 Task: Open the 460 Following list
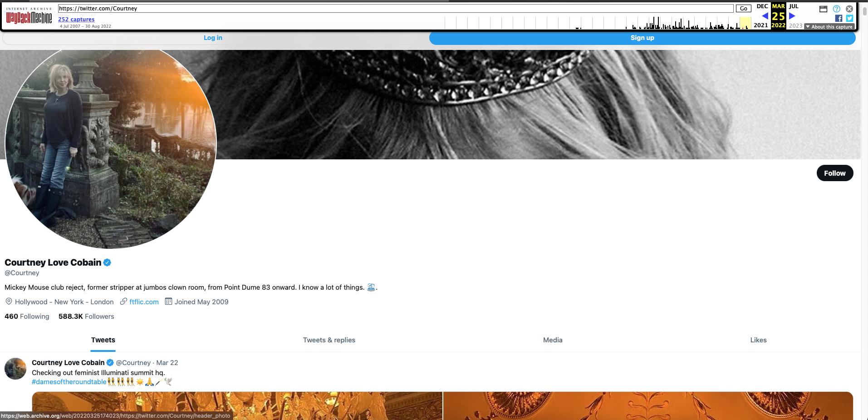click(27, 316)
